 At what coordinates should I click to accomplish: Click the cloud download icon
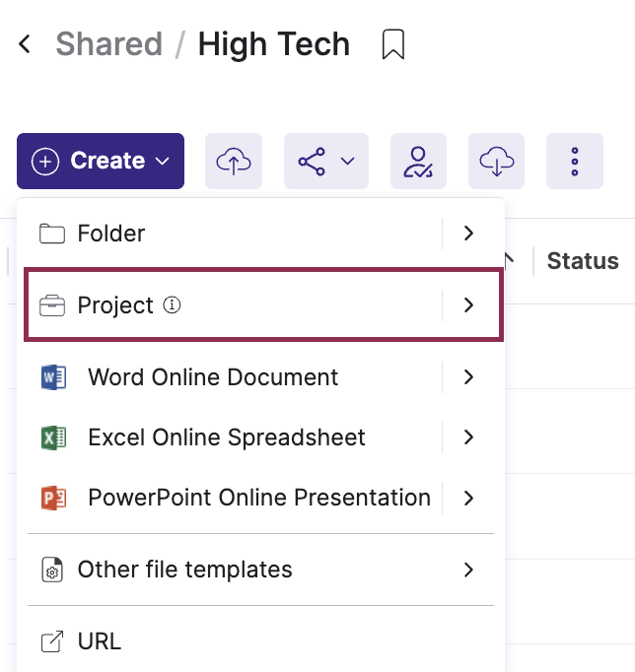pos(496,161)
